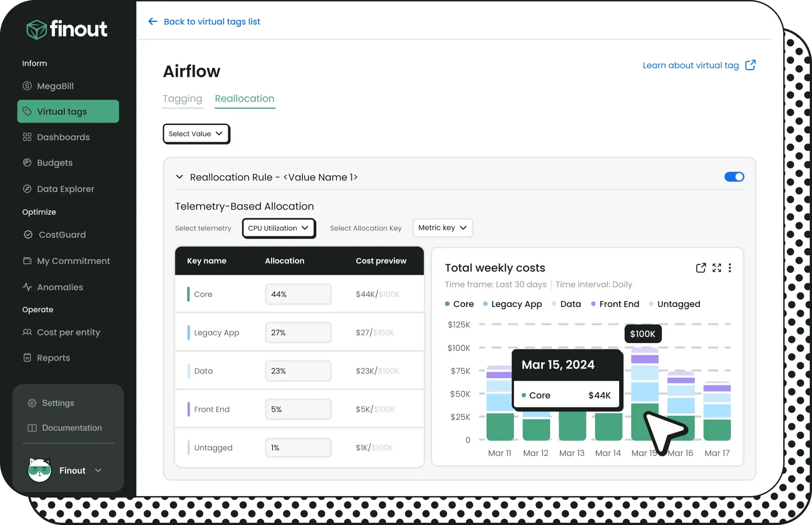Click the $44K/$100K cost preview value
The image size is (812, 525).
point(378,294)
